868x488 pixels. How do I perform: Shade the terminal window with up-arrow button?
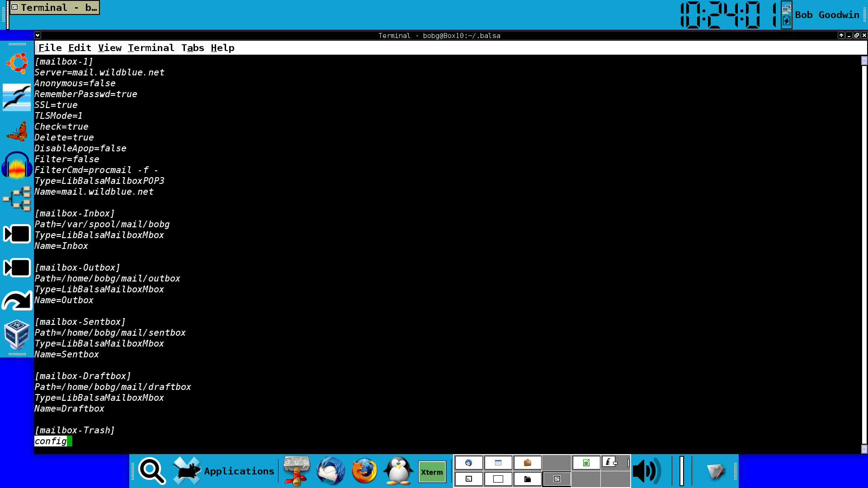[841, 35]
